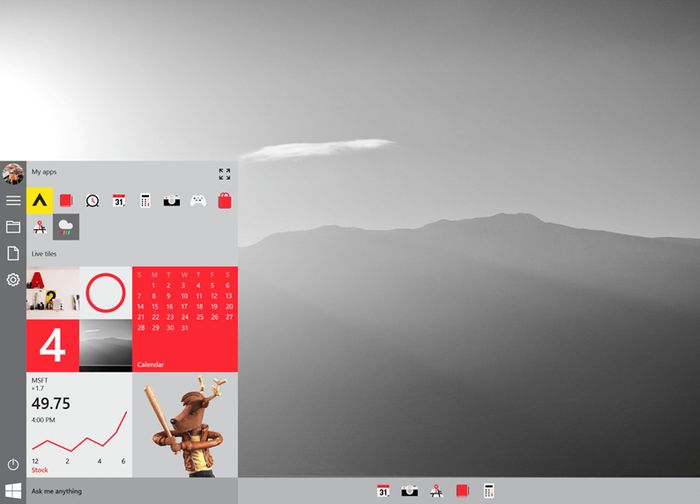This screenshot has width=700, height=504.
Task: Launch the alarm clock app
Action: tap(92, 200)
